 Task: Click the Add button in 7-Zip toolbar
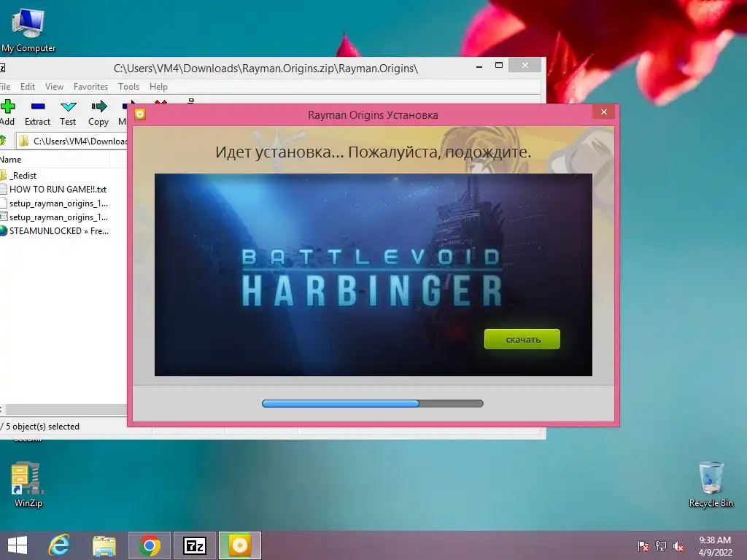[7, 113]
